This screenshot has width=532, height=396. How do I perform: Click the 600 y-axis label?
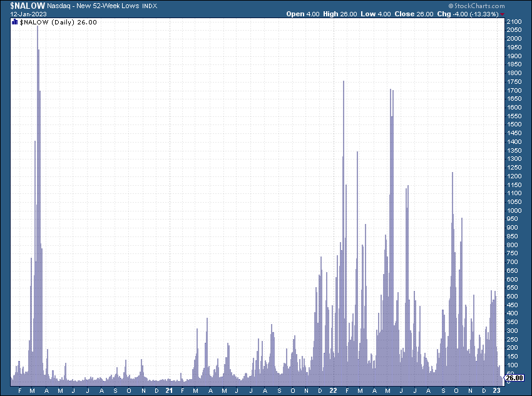[513, 280]
